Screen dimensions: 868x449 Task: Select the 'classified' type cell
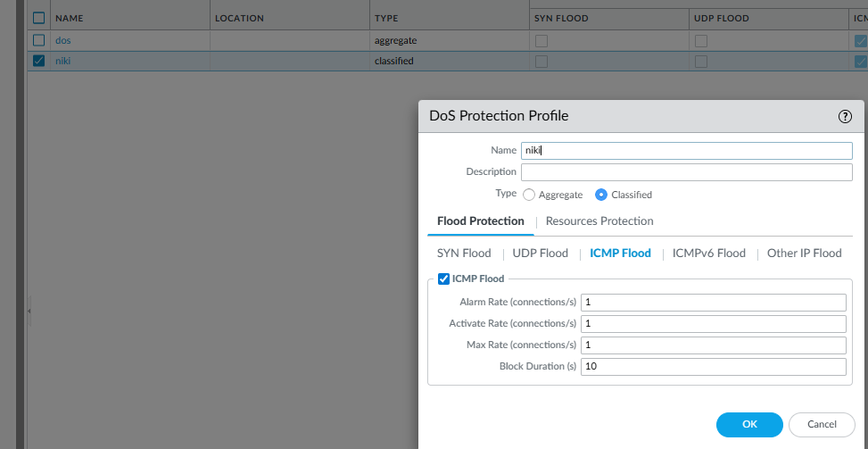tap(450, 61)
